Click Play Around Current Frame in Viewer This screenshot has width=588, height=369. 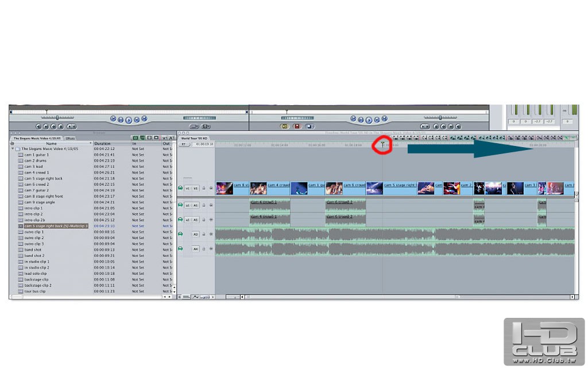[137, 120]
